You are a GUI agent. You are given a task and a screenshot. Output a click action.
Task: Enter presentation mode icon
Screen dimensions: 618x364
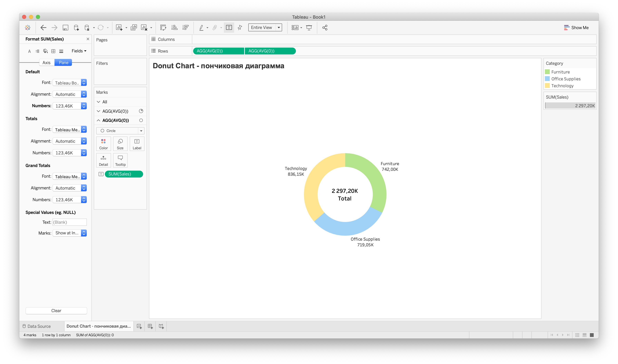309,27
